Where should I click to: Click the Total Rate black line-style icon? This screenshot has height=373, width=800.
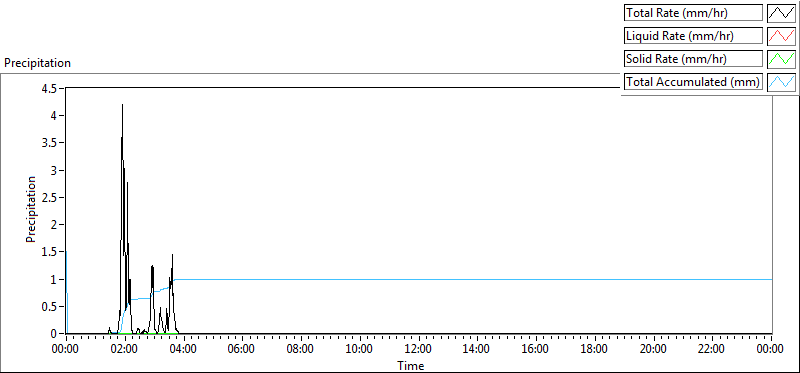[x=781, y=13]
